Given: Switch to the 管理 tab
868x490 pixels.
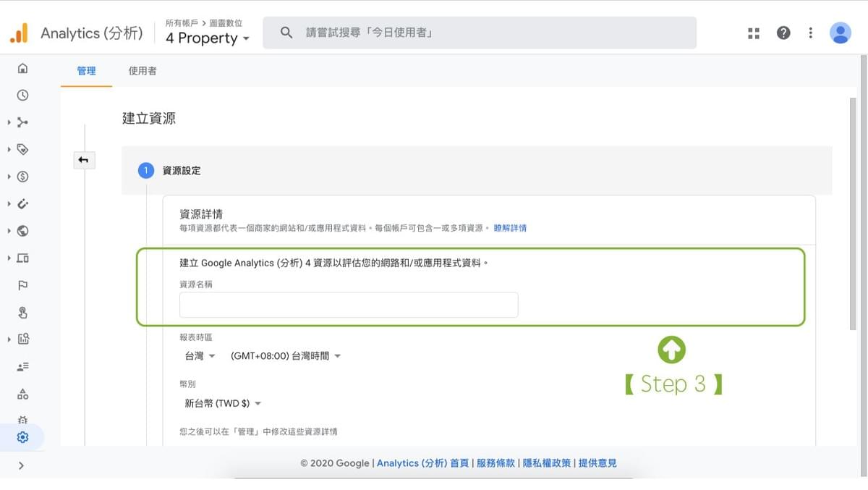Looking at the screenshot, I should point(86,71).
